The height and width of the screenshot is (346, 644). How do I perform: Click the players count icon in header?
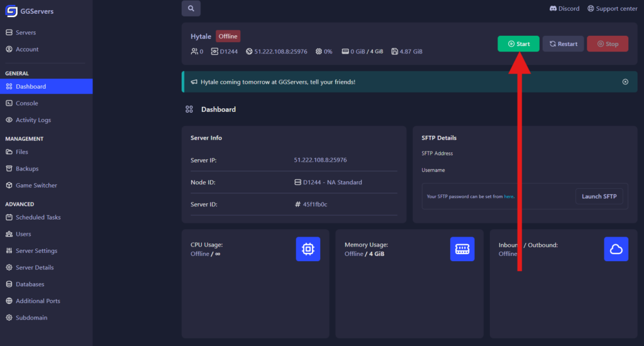coord(194,52)
